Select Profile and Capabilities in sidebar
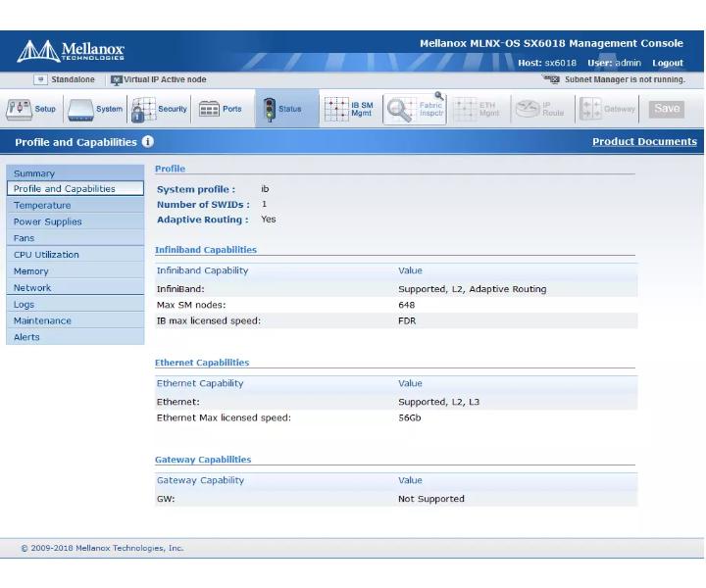This screenshot has height=588, width=706. [x=76, y=189]
